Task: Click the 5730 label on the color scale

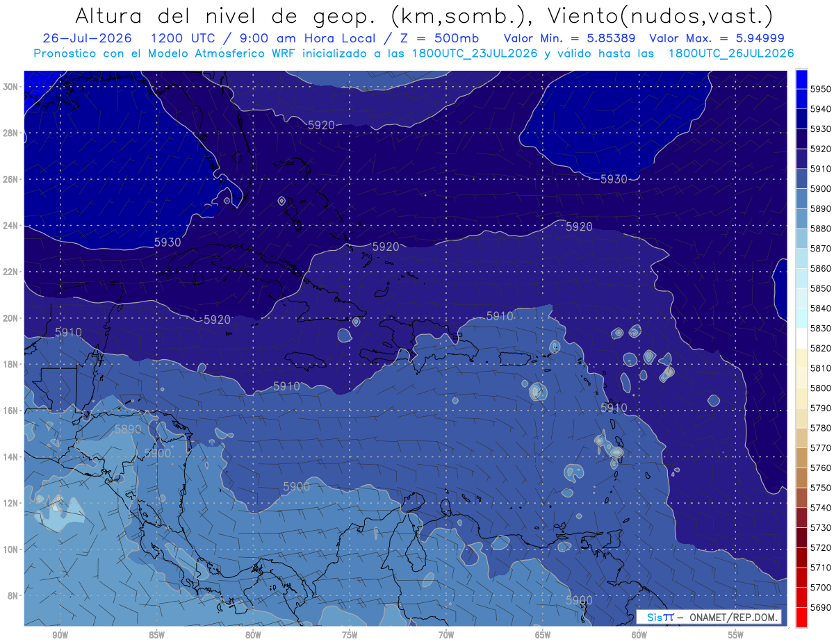Action: click(x=820, y=527)
